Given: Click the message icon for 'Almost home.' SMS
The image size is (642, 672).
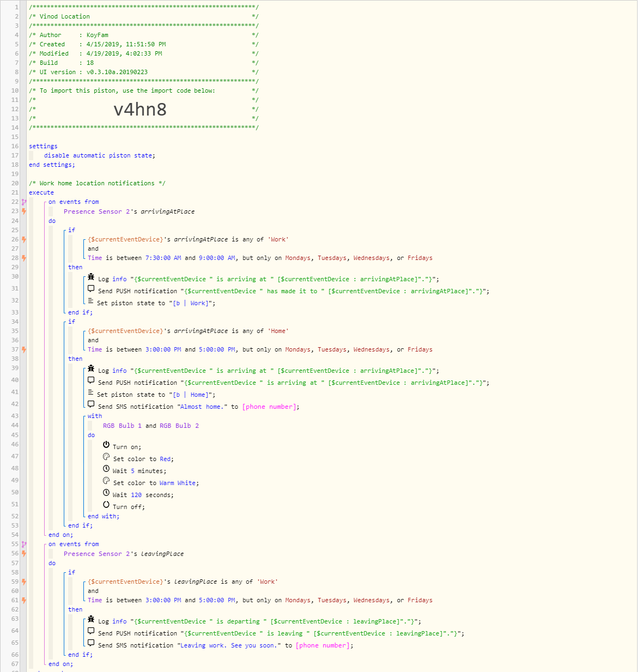Looking at the screenshot, I should pyautogui.click(x=91, y=404).
